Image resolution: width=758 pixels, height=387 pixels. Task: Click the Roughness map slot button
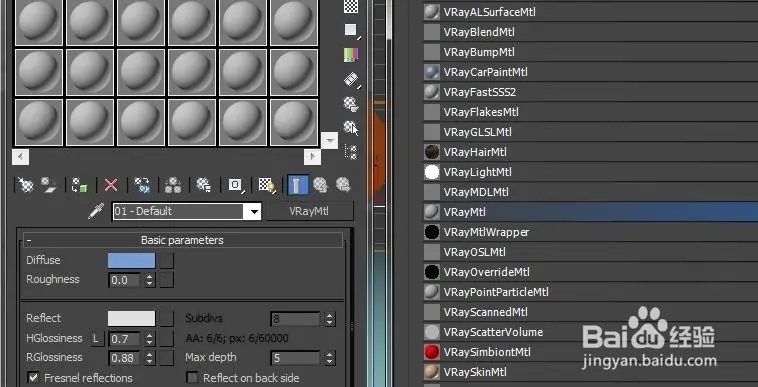coord(167,280)
